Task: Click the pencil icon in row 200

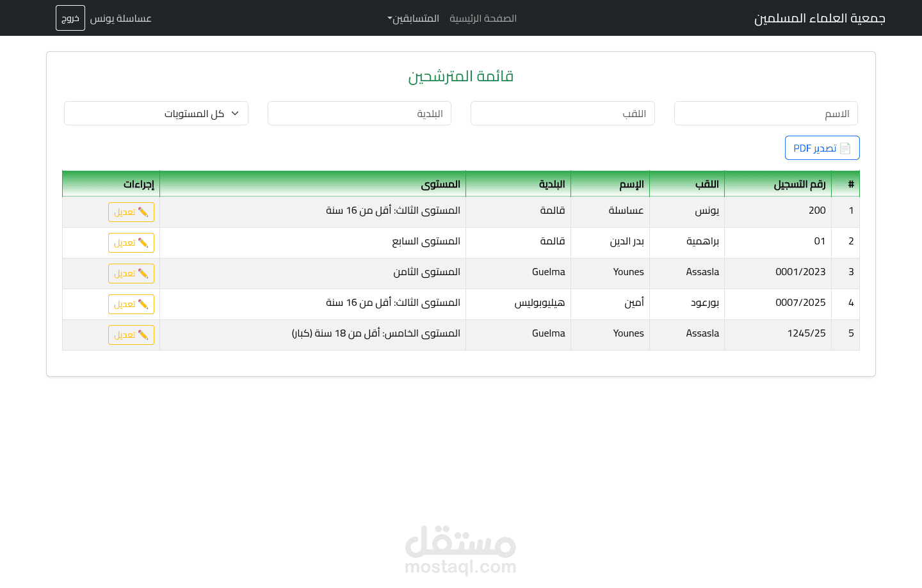Action: [143, 212]
